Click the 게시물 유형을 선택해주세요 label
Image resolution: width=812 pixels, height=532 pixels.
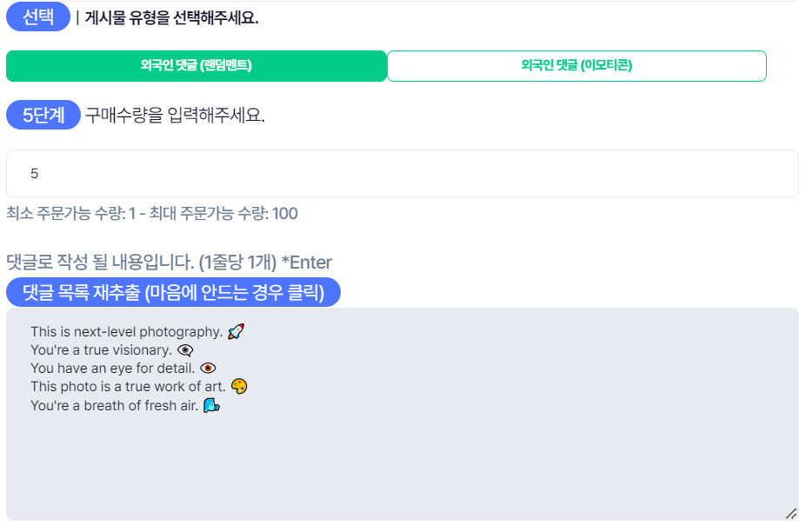tap(171, 18)
